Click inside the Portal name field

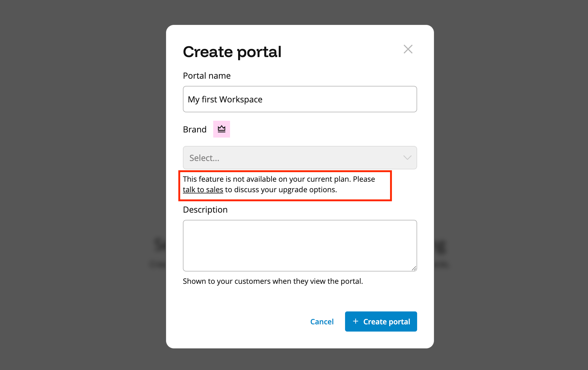click(299, 99)
